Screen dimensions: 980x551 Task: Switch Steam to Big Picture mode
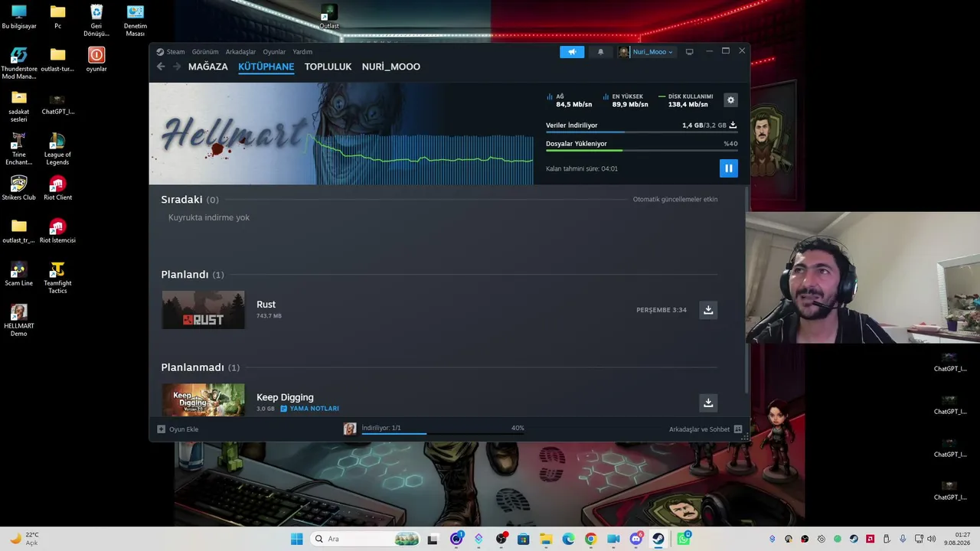(x=689, y=52)
